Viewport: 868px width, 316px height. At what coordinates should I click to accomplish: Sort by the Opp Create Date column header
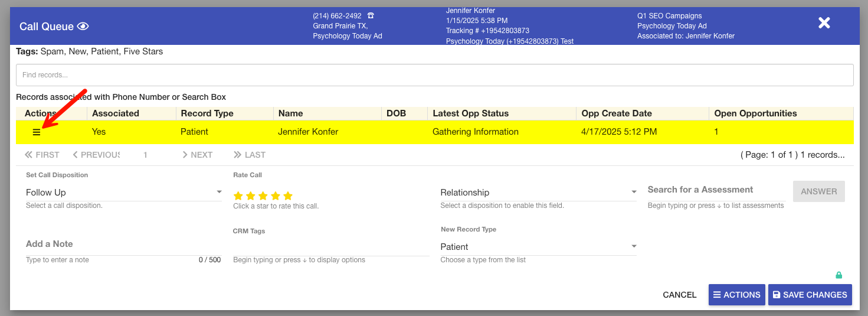click(617, 113)
